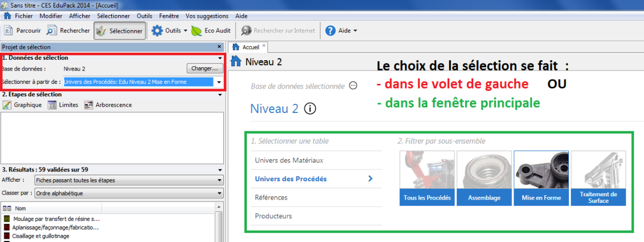The height and width of the screenshot is (242, 644).
Task: Select the Univers des Procédés table
Action: point(317,179)
